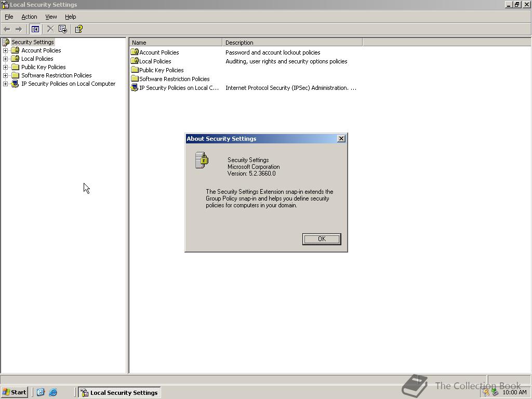Screen dimensions: 532x399
Task: Click the Export List toolbar icon
Action: [63, 29]
